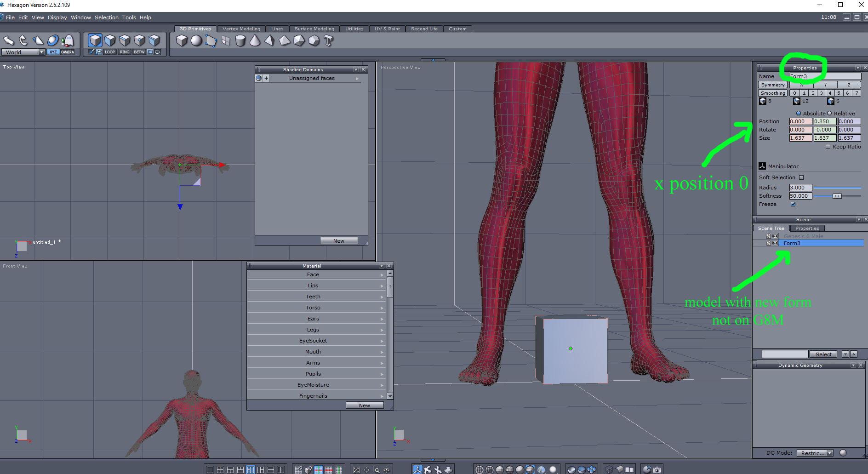This screenshot has width=868, height=474.
Task: Expand the EyeSocket material entry
Action: point(382,341)
